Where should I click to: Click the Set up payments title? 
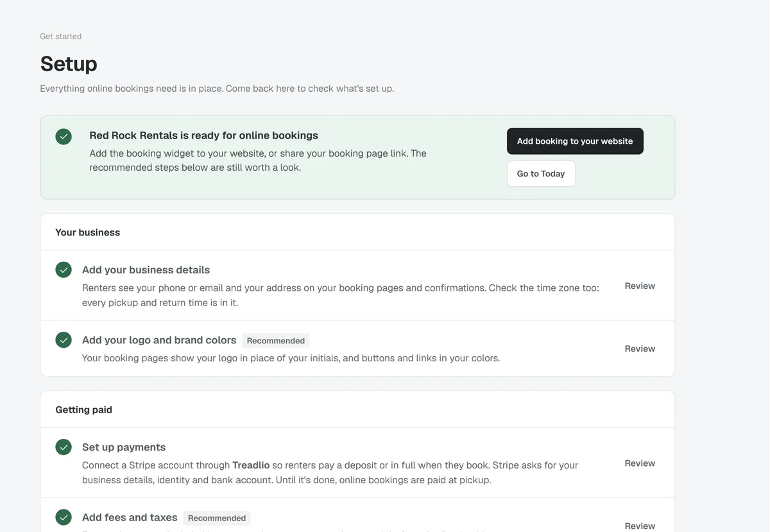[124, 447]
